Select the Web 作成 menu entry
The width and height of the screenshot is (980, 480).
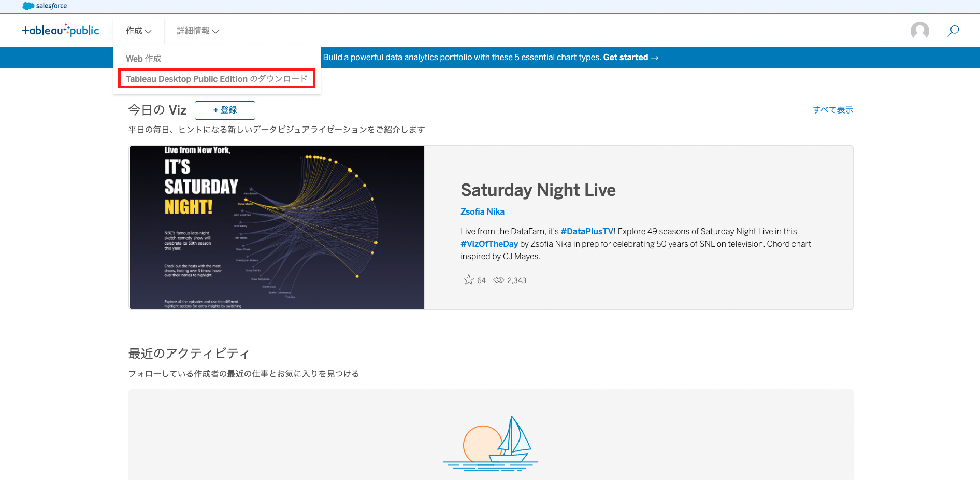pyautogui.click(x=143, y=59)
